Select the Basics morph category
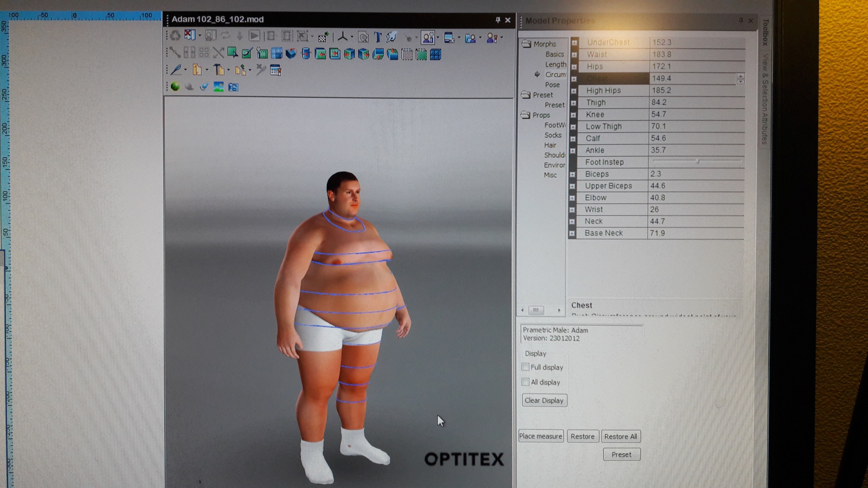This screenshot has height=488, width=868. (554, 54)
